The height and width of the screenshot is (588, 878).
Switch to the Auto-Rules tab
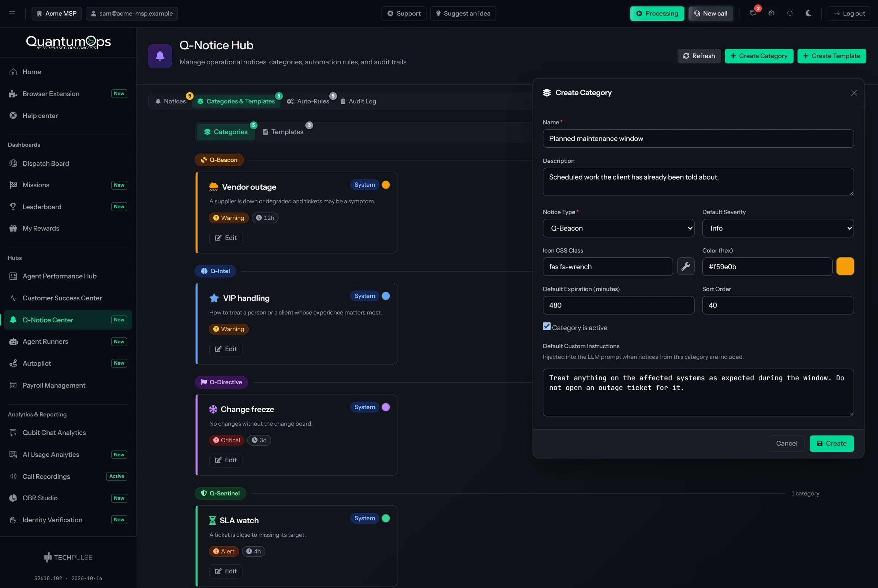pos(308,101)
